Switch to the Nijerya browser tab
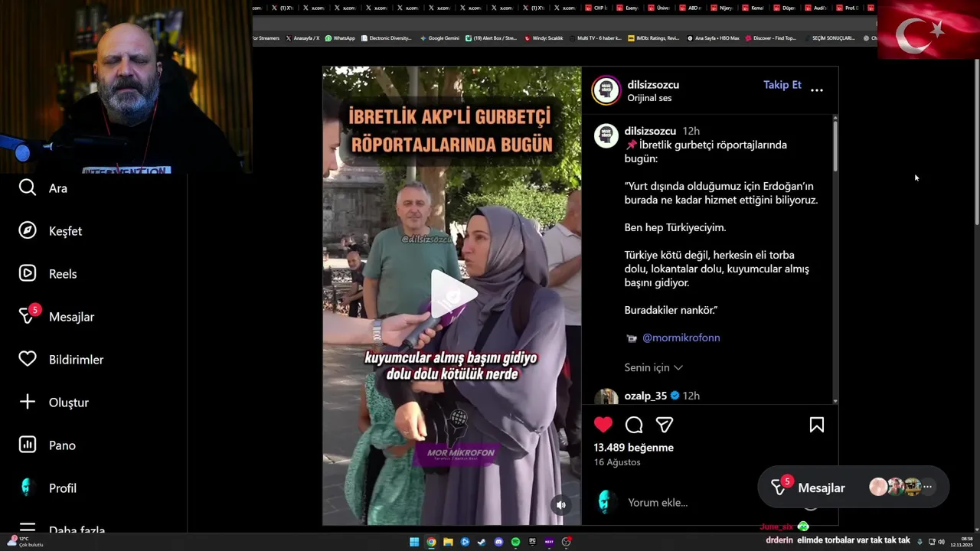 tap(722, 8)
